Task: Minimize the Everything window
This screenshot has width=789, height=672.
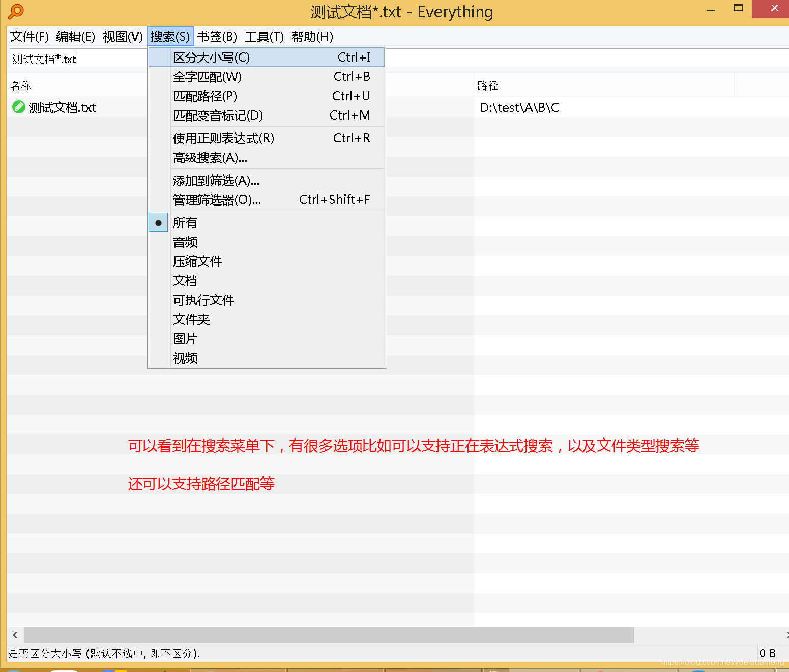Action: click(x=711, y=9)
